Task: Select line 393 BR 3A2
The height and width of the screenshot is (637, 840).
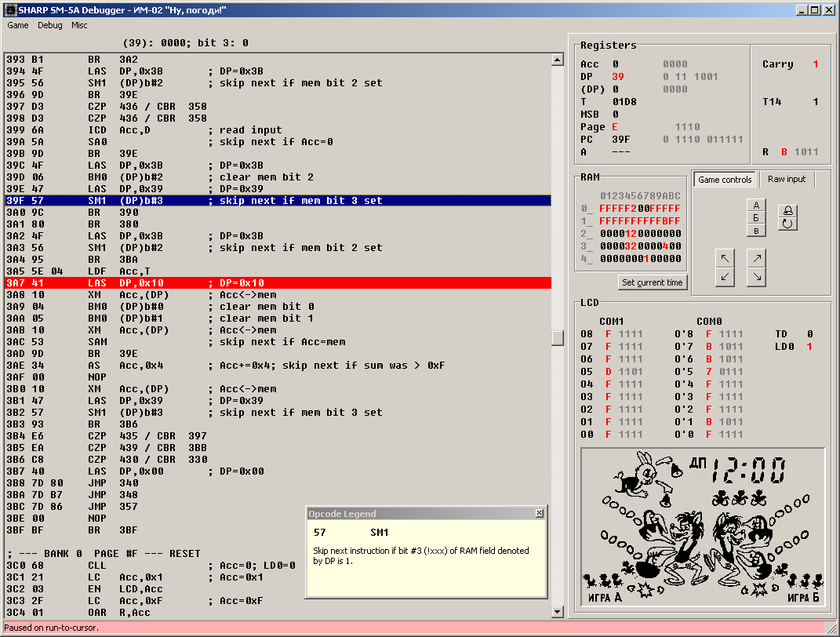Action: [x=278, y=60]
